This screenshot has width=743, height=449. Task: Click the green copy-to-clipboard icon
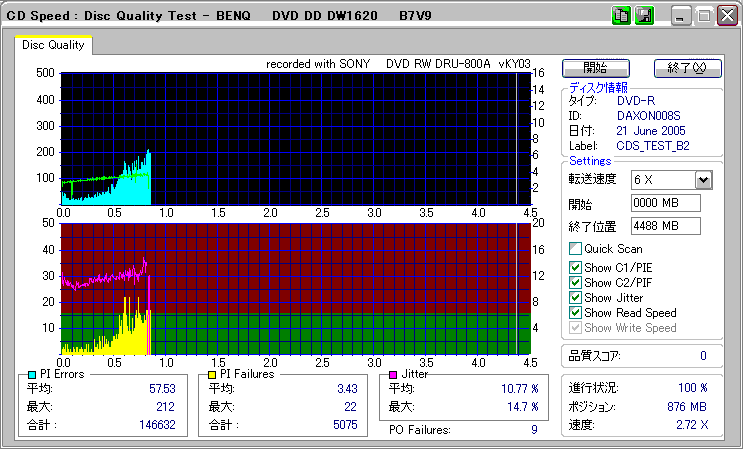621,16
